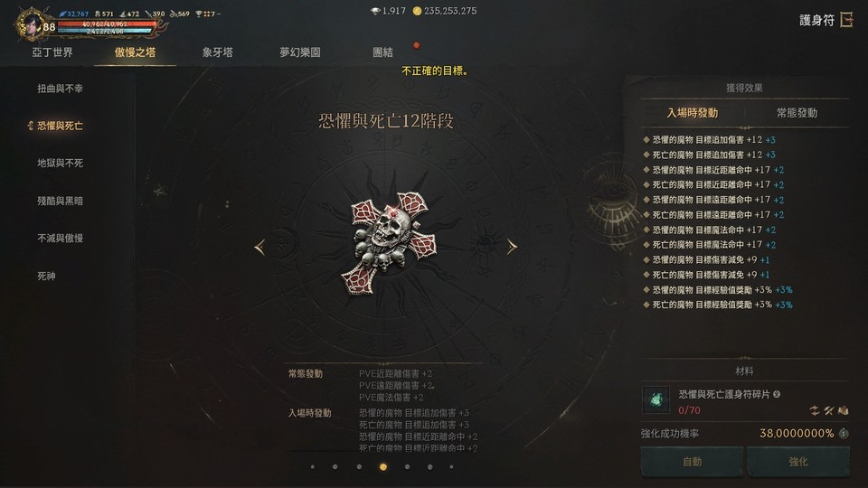868x488 pixels.
Task: Click the gold coin currency icon
Action: [417, 11]
